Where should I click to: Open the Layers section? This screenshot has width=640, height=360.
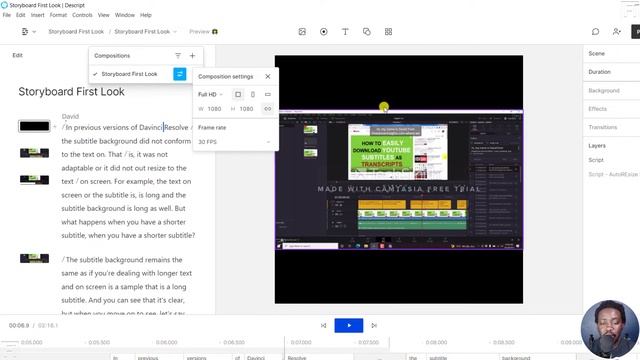597,146
